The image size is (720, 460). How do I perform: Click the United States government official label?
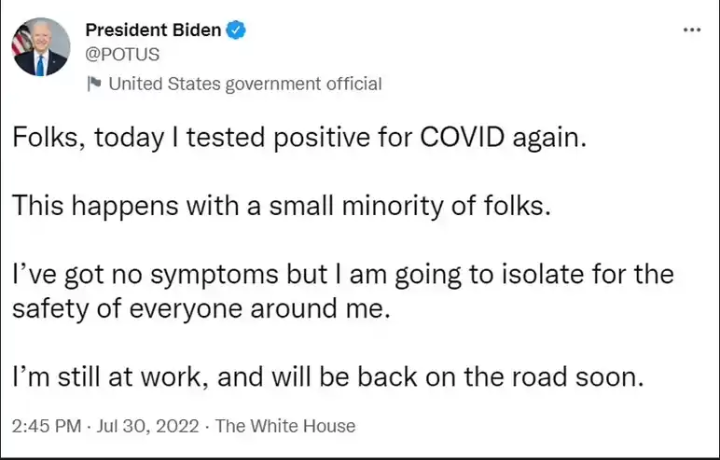[x=244, y=84]
